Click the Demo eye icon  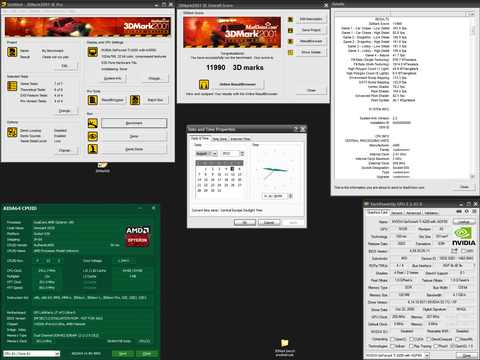93,136
